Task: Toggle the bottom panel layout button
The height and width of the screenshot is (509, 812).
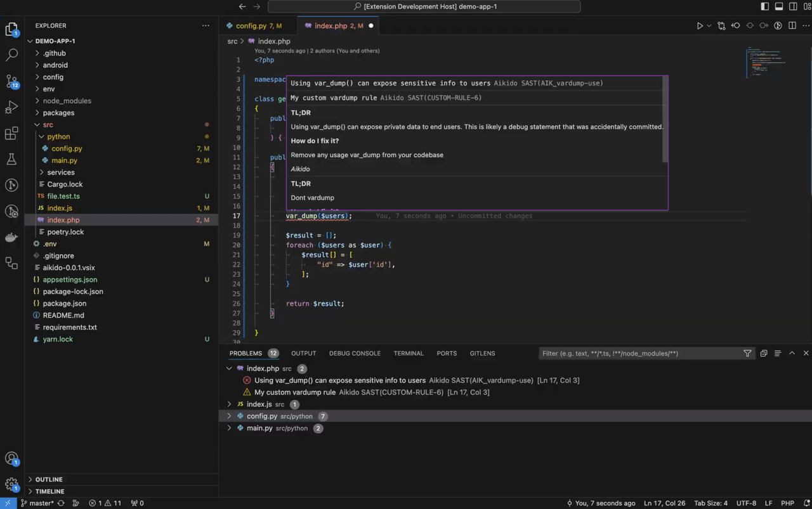Action: click(x=779, y=6)
